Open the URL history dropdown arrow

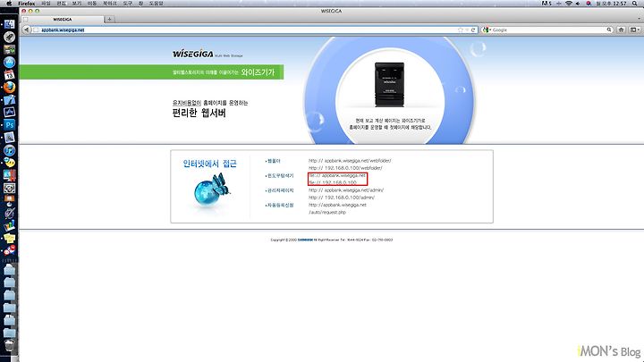(467, 30)
